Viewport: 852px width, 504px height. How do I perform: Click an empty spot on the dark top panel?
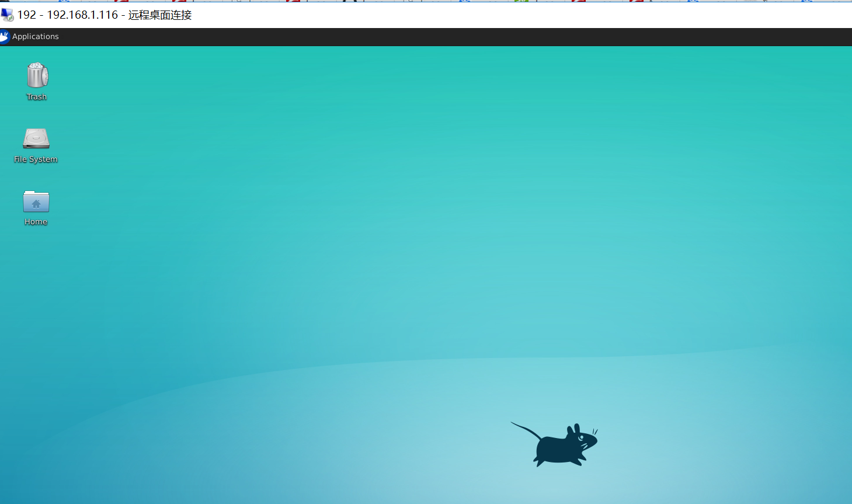coord(409,36)
